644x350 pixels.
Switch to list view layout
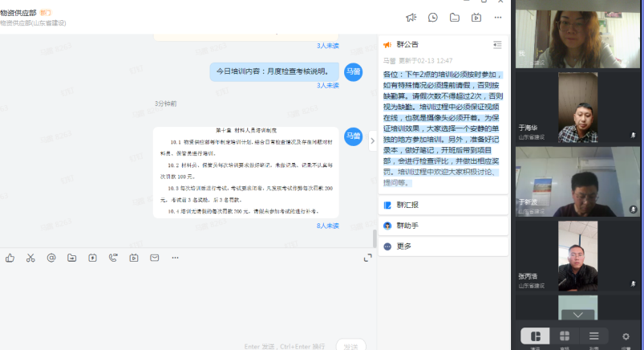click(593, 336)
